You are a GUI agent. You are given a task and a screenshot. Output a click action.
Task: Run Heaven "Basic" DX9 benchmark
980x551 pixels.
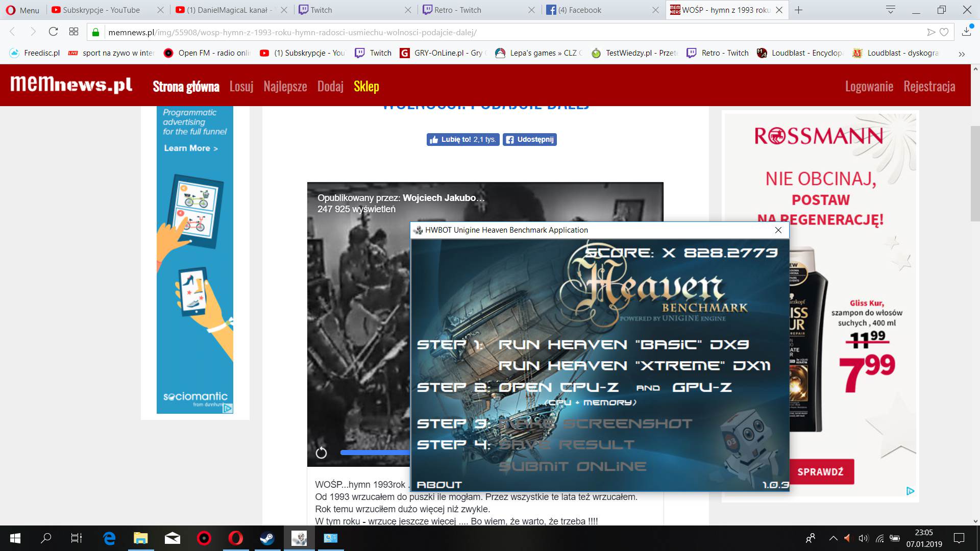pyautogui.click(x=624, y=344)
